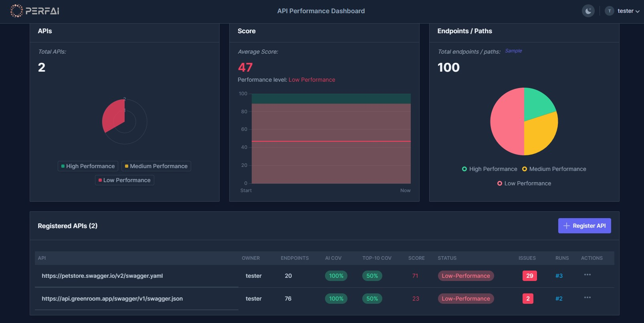Toggle High Performance legend in APIs chart
The height and width of the screenshot is (323, 644).
tap(88, 166)
